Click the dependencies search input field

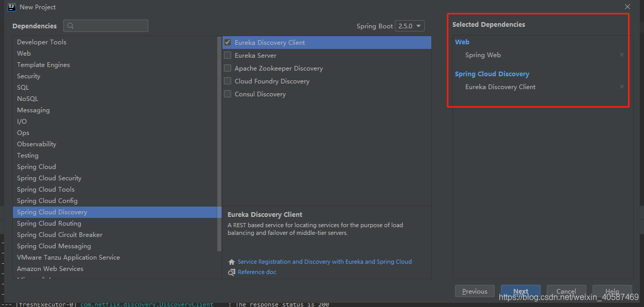[106, 26]
